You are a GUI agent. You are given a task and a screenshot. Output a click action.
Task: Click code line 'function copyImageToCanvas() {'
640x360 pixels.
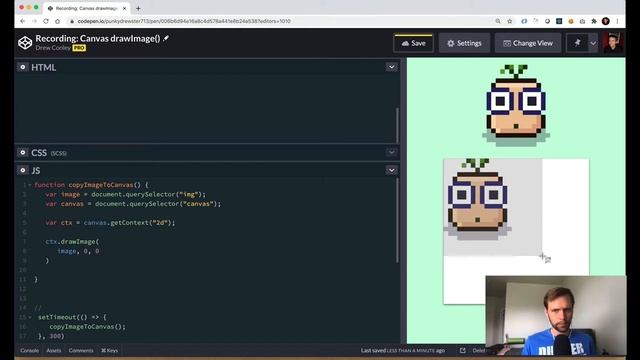click(x=91, y=185)
